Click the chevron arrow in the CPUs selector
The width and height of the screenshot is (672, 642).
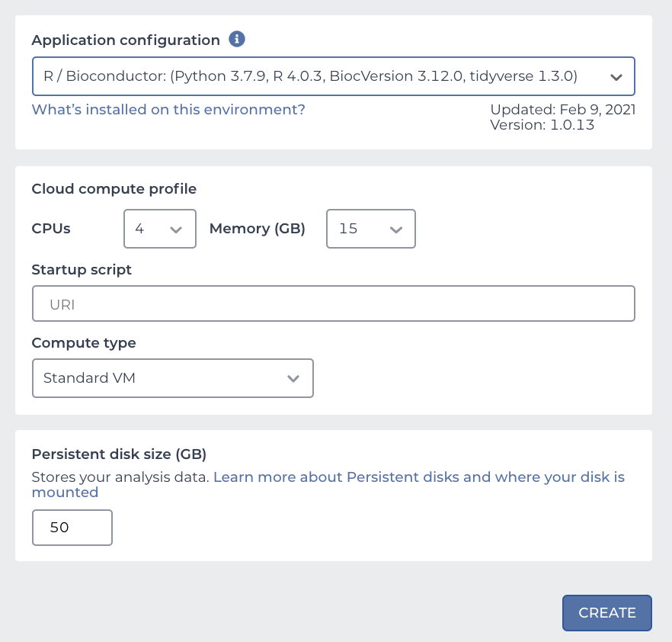pyautogui.click(x=176, y=230)
